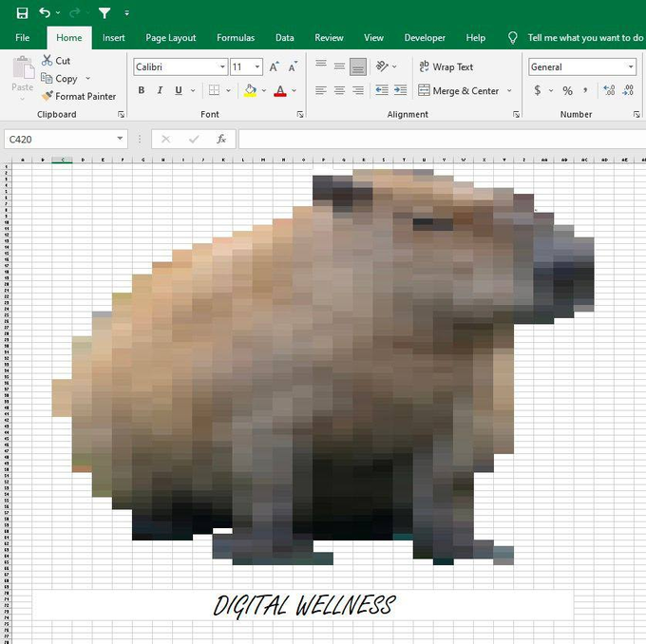Switch to the View tab
The height and width of the screenshot is (644, 646).
373,37
